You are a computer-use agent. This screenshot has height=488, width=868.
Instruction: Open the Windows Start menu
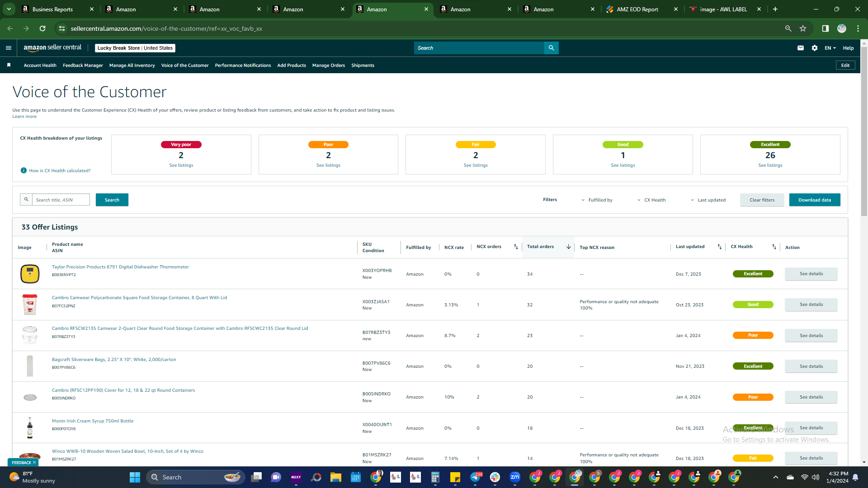pyautogui.click(x=135, y=477)
